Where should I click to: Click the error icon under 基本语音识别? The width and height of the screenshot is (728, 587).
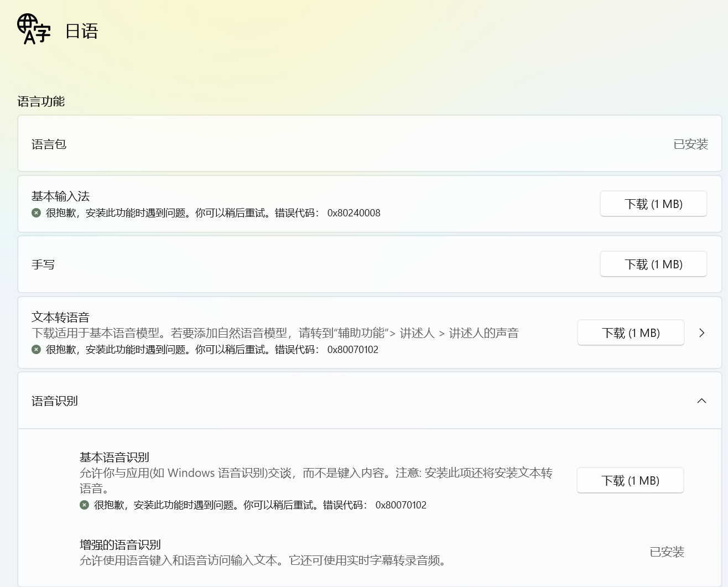tap(84, 505)
